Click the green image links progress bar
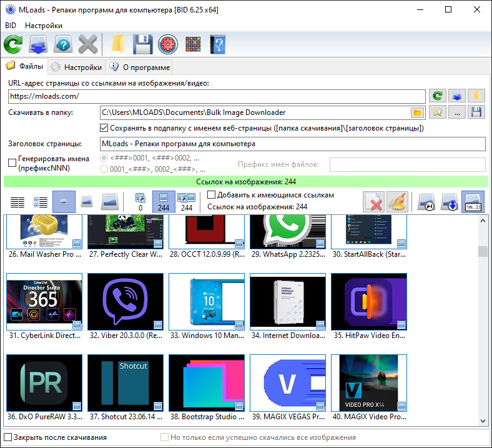 246,182
